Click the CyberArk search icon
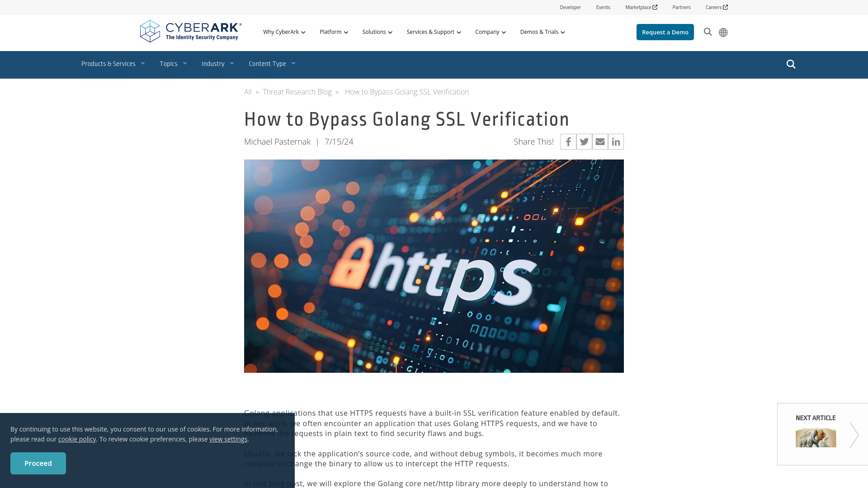 point(708,32)
